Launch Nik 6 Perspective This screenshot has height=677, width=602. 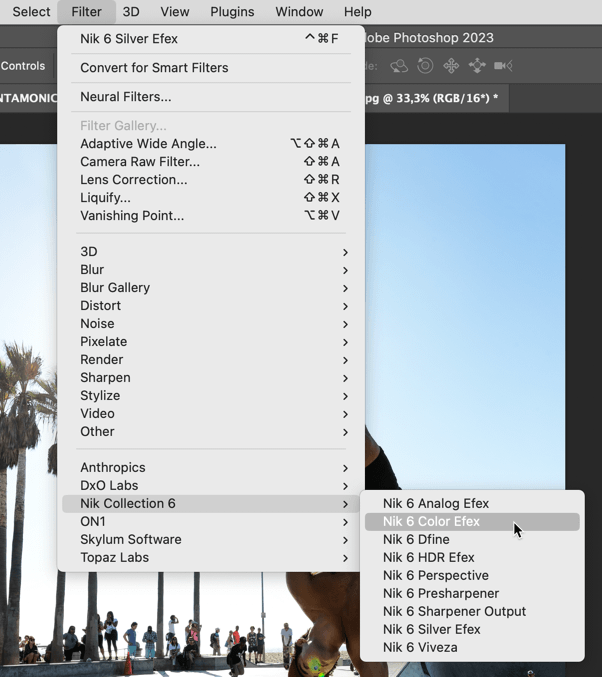472,576
